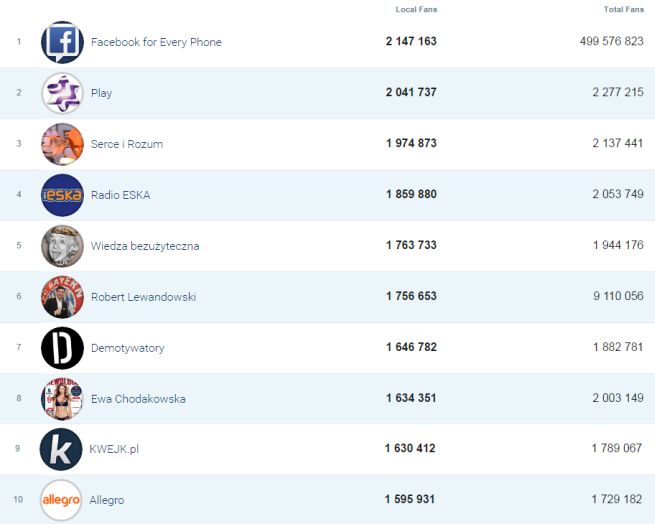The image size is (655, 524).
Task: Select the Wiedza bezużyteczna avatar icon
Action: (62, 246)
